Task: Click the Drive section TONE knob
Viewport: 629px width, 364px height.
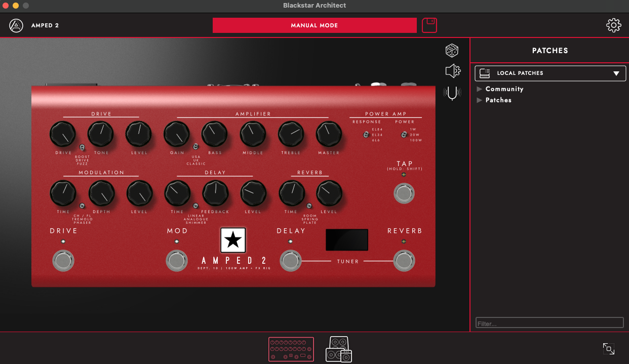Action: pyautogui.click(x=101, y=135)
